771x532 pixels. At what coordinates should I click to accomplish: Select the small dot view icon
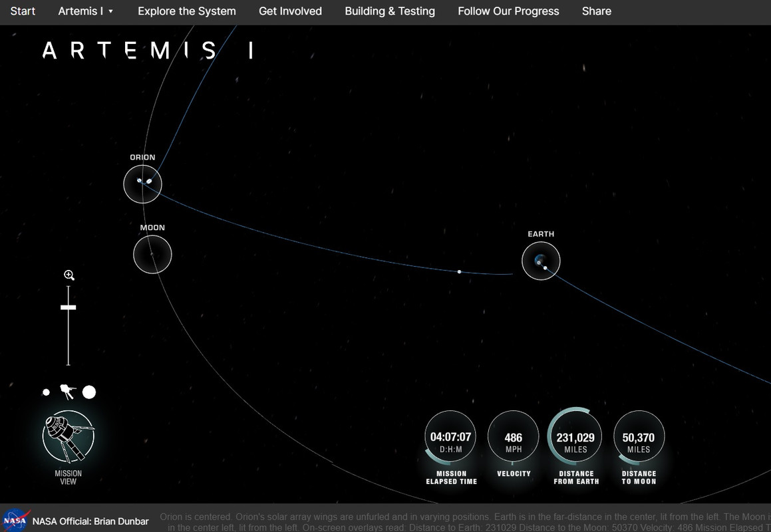coord(46,392)
